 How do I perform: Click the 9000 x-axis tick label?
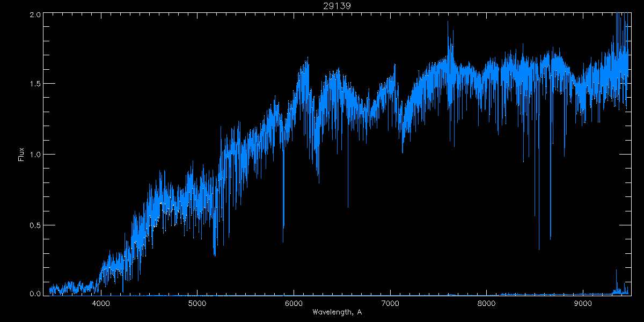tap(583, 303)
